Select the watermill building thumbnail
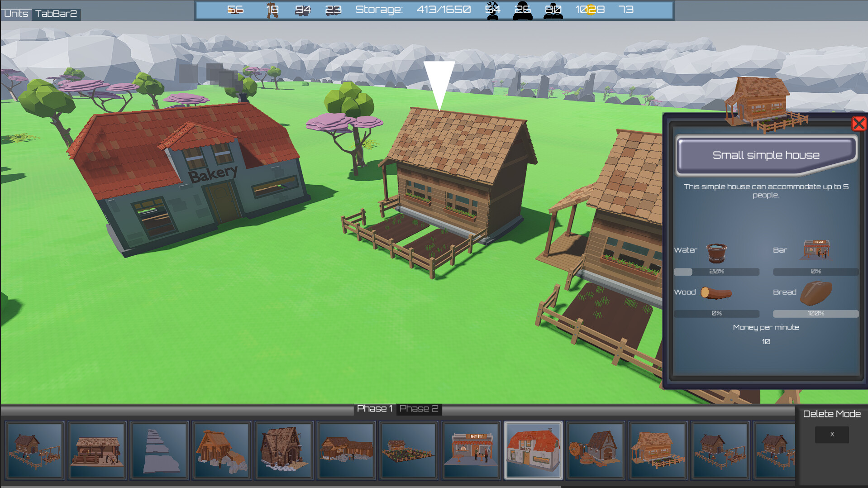Image resolution: width=868 pixels, height=488 pixels. point(595,450)
